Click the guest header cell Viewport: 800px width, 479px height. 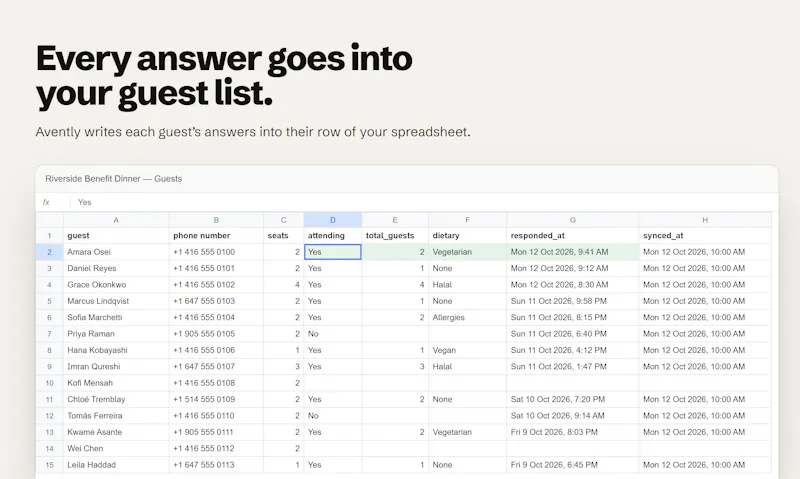116,236
